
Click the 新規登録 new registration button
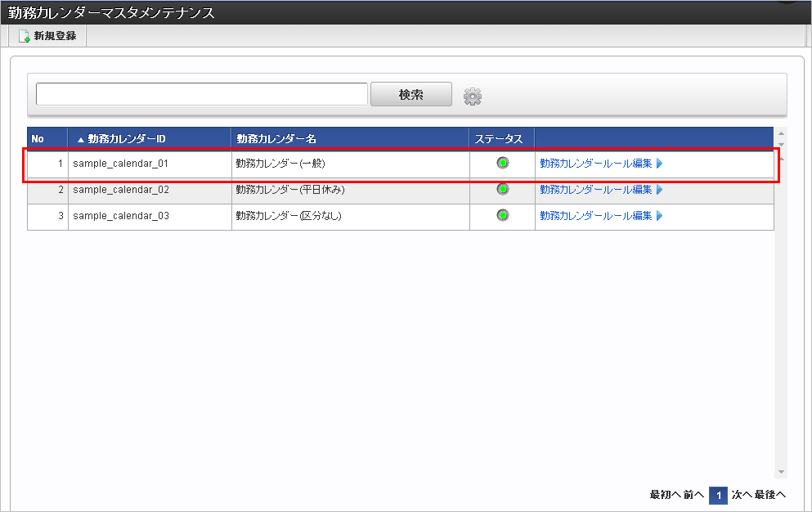point(47,36)
